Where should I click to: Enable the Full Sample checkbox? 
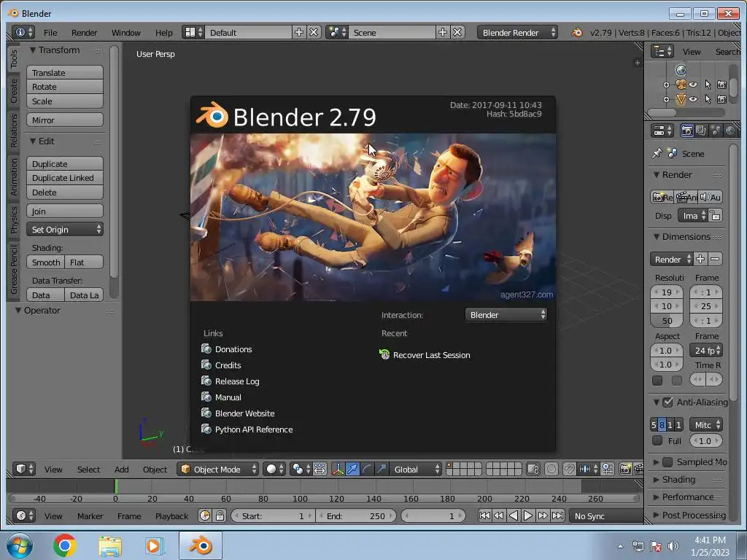point(657,440)
